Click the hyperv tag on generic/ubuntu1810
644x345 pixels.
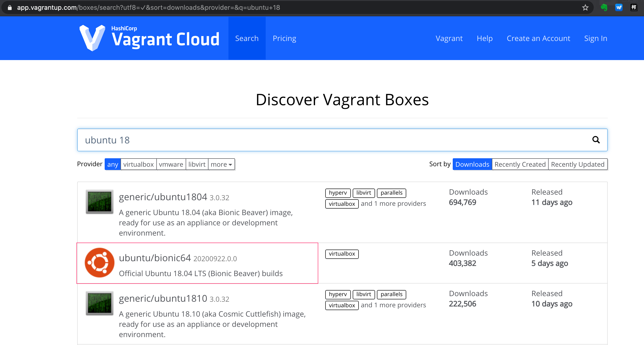coord(338,294)
